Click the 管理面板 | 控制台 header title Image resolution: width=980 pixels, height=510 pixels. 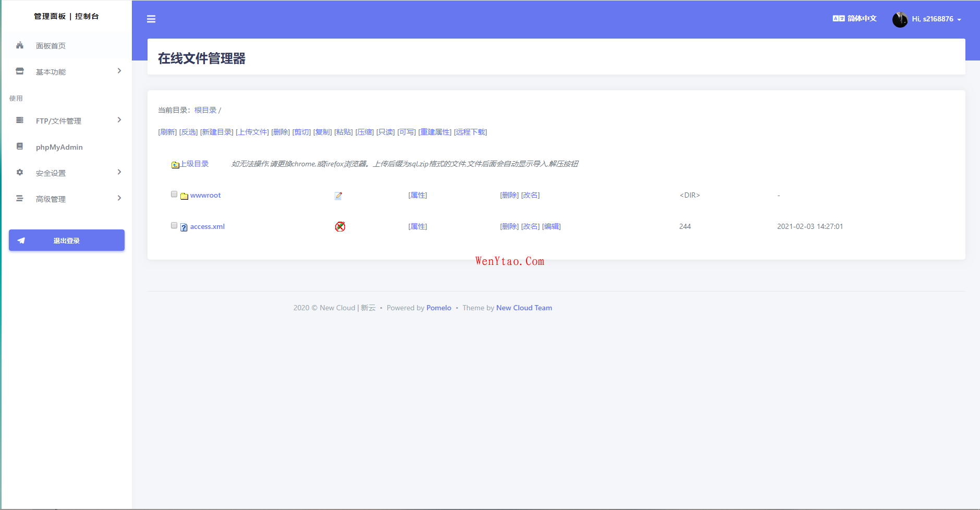(66, 16)
